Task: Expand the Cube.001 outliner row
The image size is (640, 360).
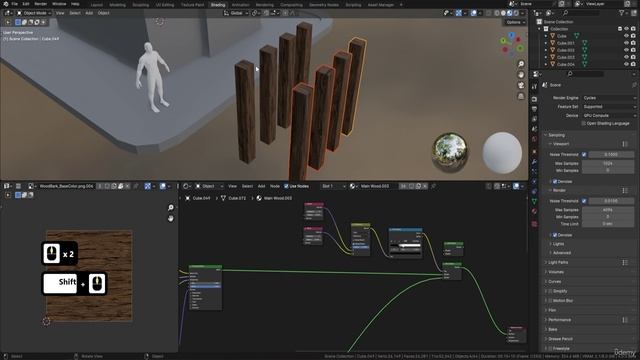Action: (546, 43)
